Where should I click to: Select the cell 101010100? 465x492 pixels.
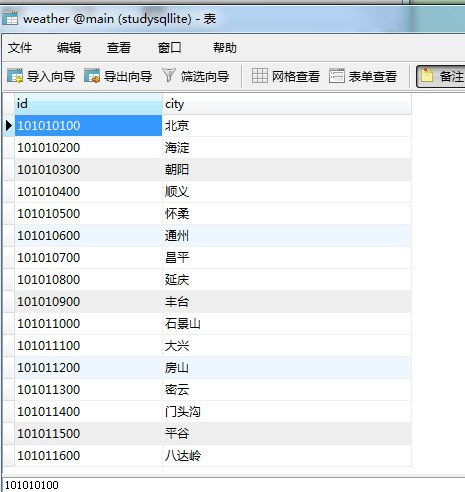tap(88, 126)
